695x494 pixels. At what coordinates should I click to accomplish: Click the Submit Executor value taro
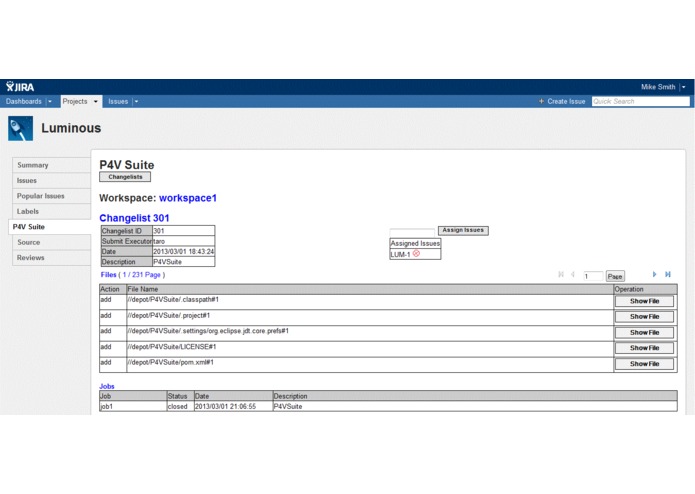tap(184, 241)
